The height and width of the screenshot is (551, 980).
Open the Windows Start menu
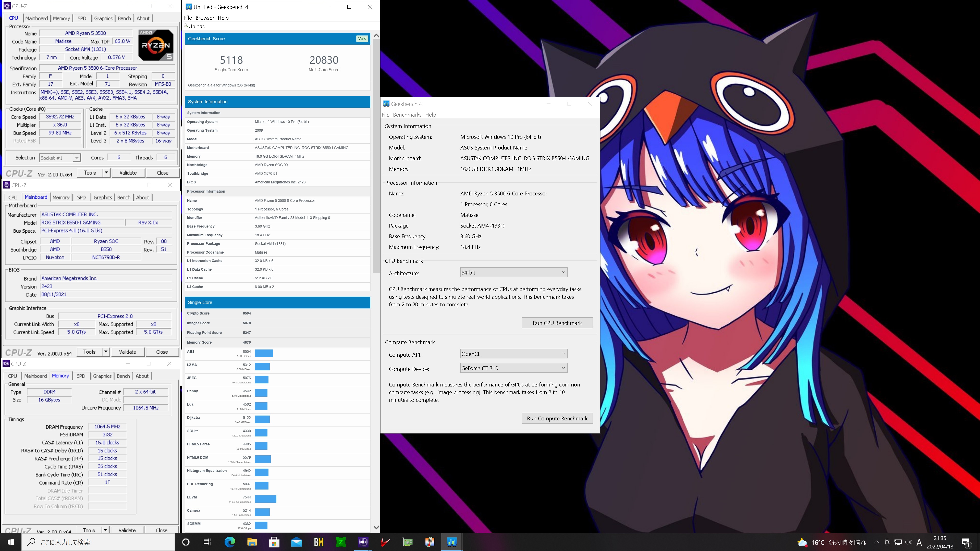pos(11,542)
